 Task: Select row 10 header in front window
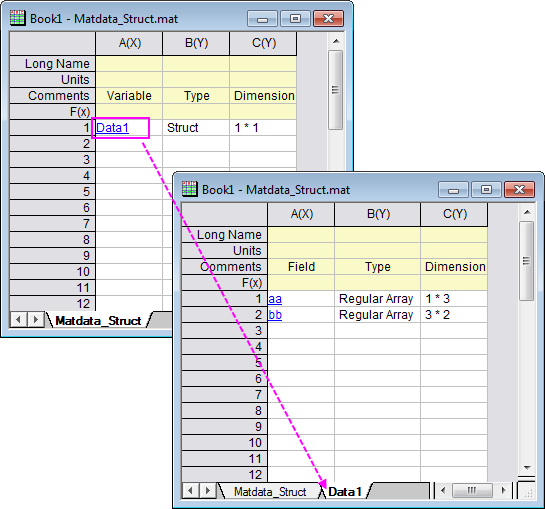(x=225, y=443)
